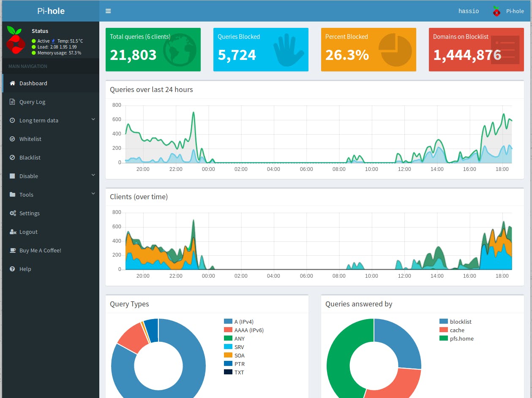
Task: Click the red AAAA (IPv6) donut segment
Action: 133,338
